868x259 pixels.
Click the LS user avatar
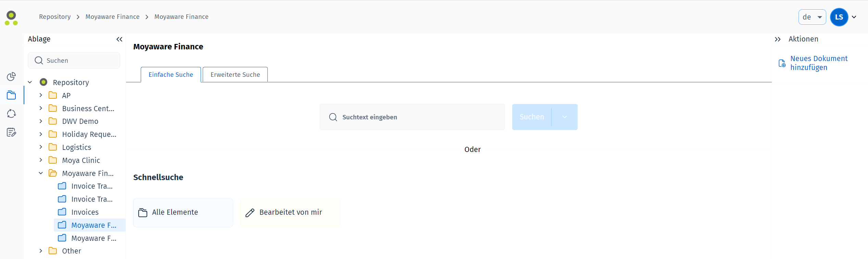point(839,17)
